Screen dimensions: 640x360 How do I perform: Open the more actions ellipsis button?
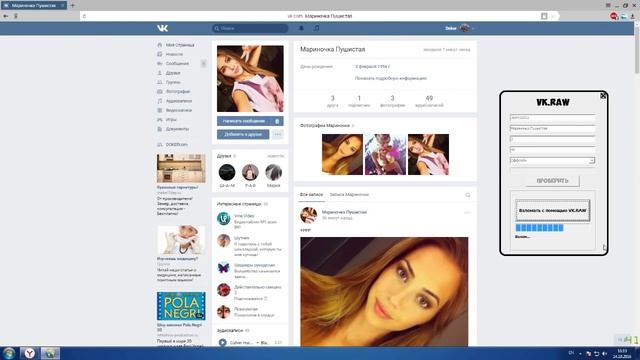click(x=278, y=134)
